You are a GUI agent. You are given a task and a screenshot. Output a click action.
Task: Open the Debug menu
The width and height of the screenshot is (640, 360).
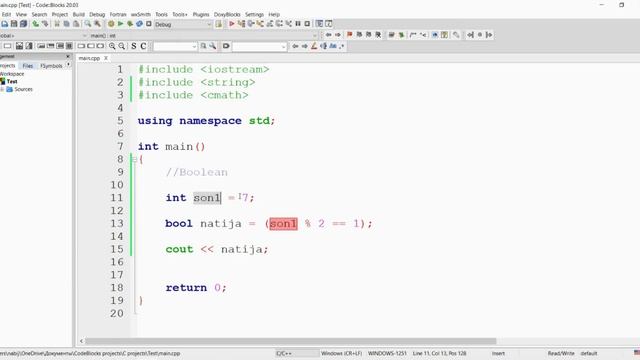point(97,14)
